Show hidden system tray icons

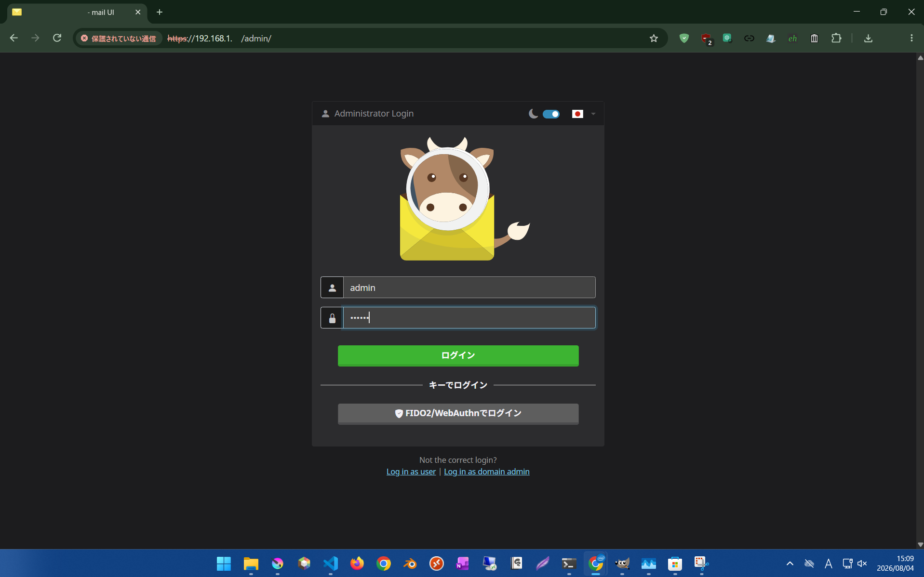click(790, 564)
